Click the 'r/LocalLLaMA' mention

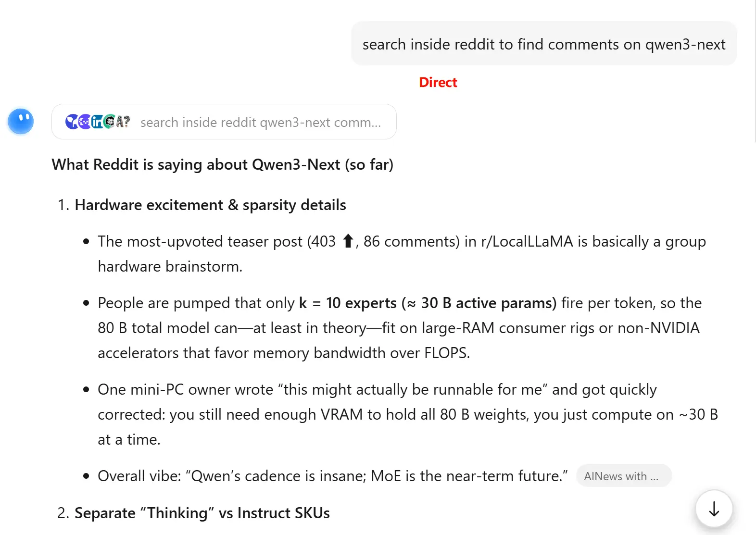point(527,241)
